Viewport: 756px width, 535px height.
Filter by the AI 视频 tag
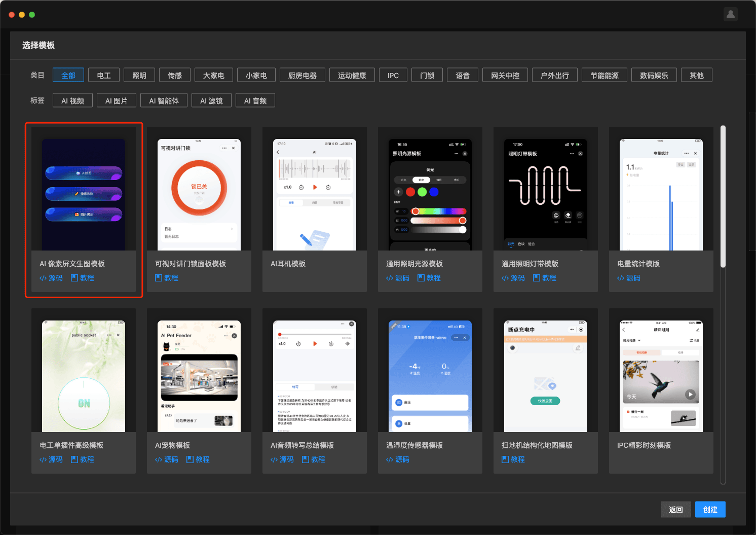pos(72,100)
